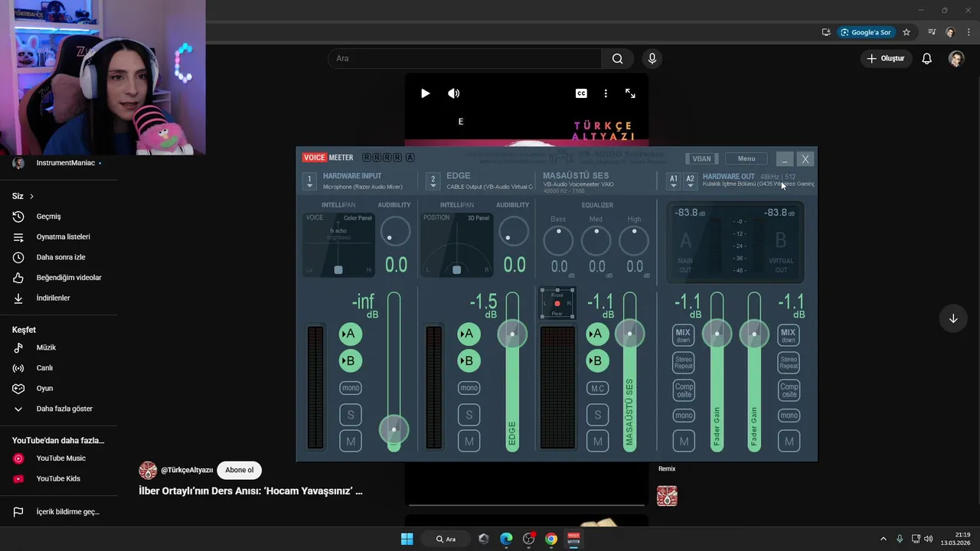Enable mono on the Hardware Input strip
This screenshot has width=980, height=551.
[x=351, y=388]
